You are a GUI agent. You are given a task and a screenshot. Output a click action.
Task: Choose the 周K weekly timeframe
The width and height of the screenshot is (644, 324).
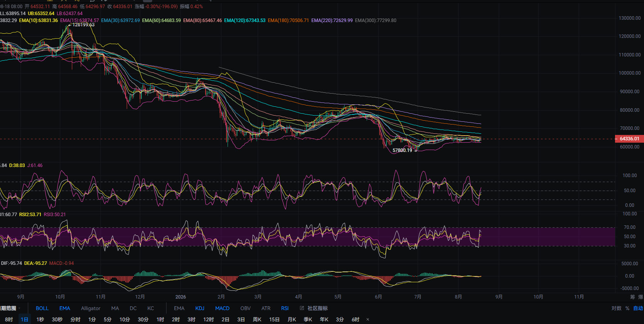point(257,319)
